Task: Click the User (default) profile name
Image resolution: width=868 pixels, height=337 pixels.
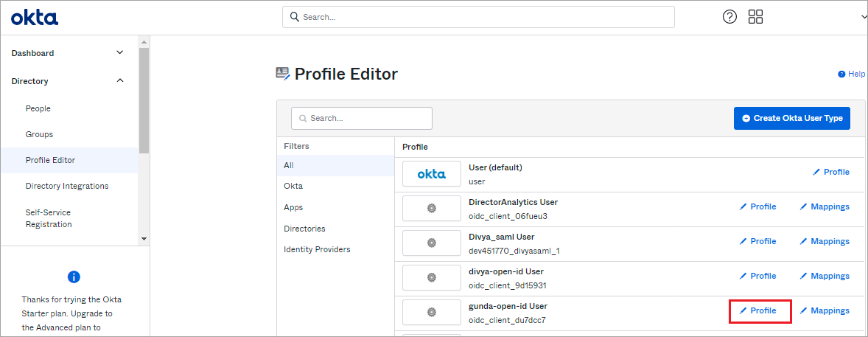Action: 495,167
